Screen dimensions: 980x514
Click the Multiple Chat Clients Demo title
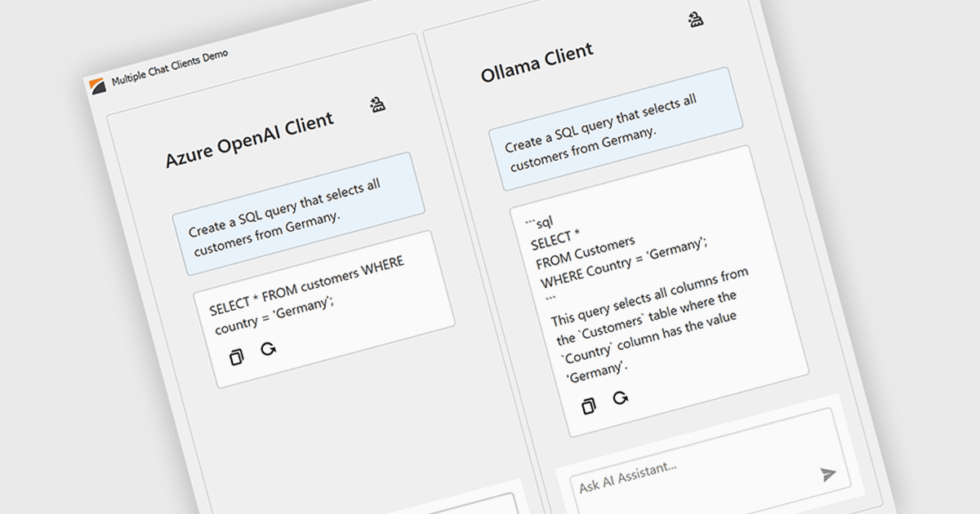click(170, 68)
